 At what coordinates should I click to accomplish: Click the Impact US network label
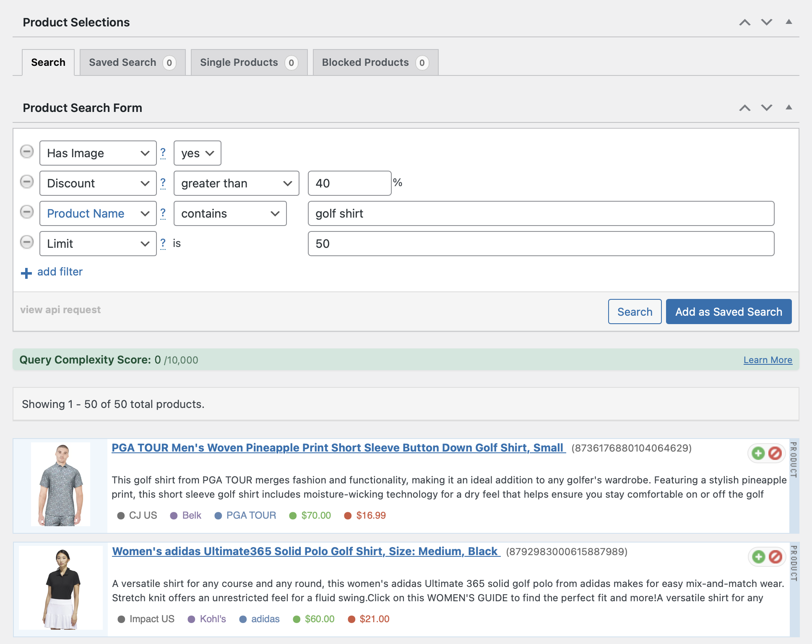(152, 619)
